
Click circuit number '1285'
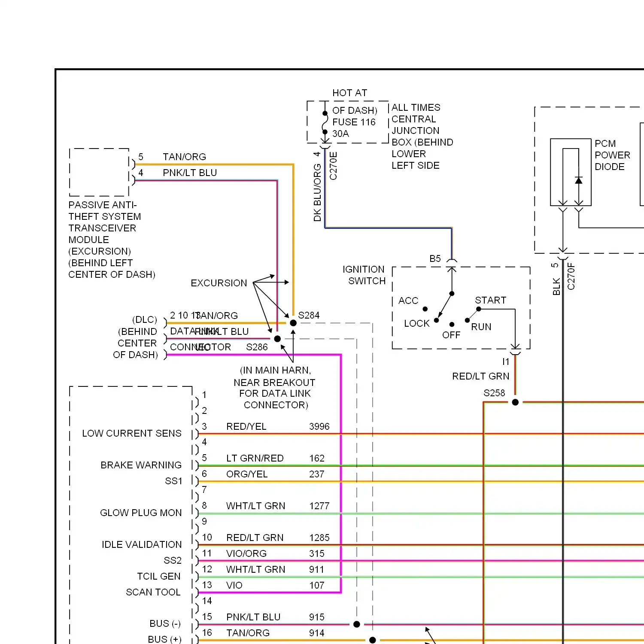319,538
